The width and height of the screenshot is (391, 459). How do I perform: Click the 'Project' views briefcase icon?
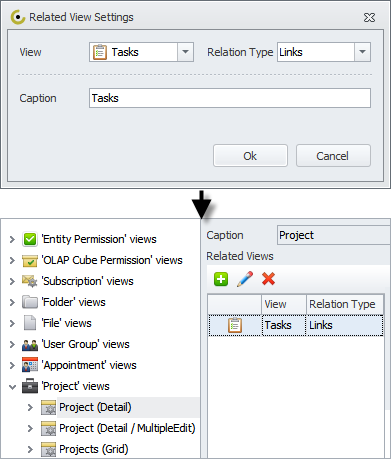click(30, 386)
